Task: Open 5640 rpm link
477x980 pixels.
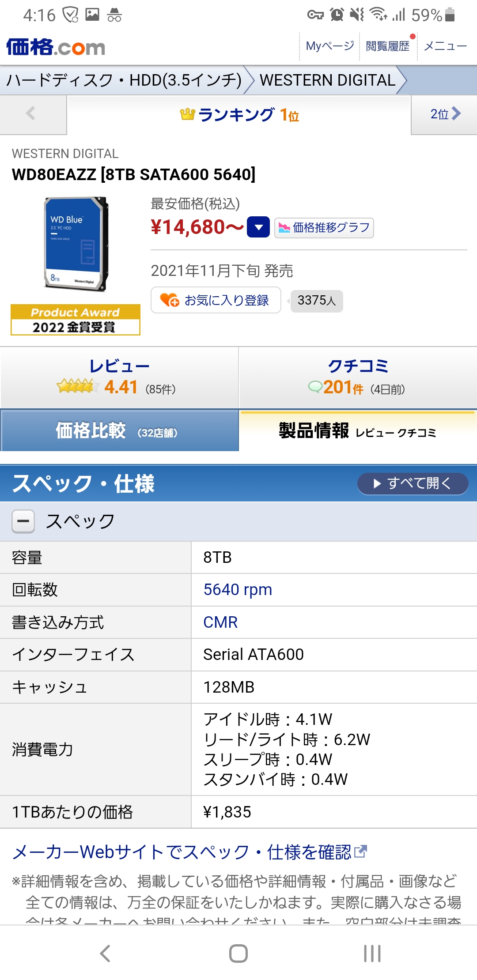Action: pos(238,590)
